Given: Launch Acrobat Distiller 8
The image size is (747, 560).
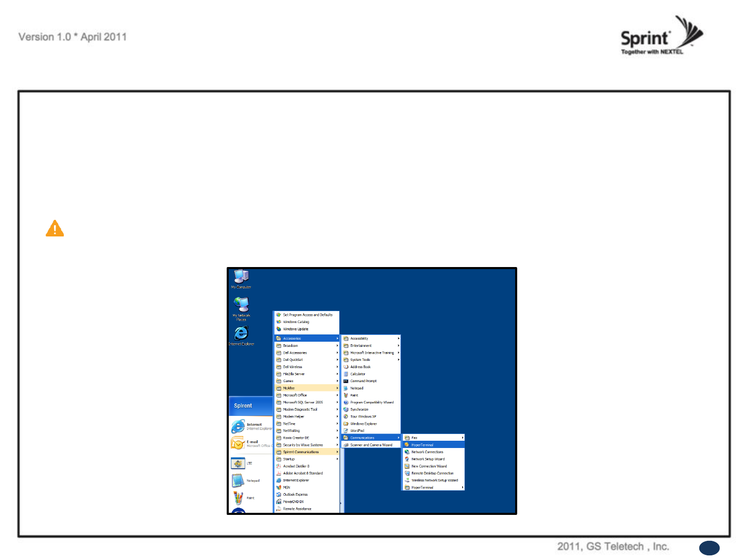Looking at the screenshot, I should tap(307, 466).
